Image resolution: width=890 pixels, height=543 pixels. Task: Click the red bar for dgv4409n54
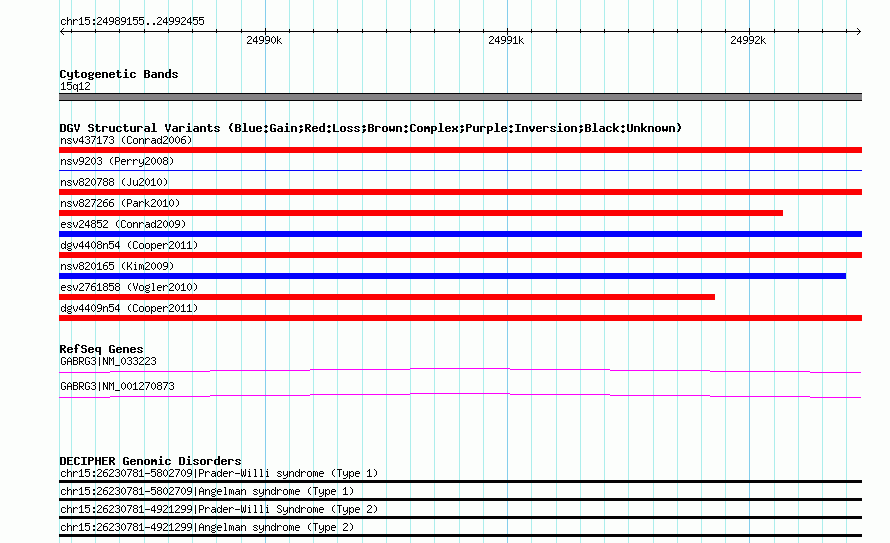[460, 318]
